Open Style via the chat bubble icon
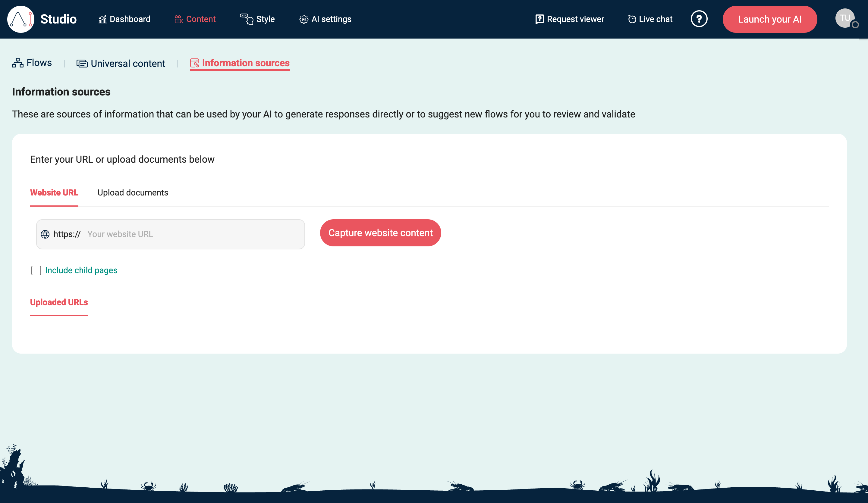The image size is (868, 503). click(x=247, y=19)
